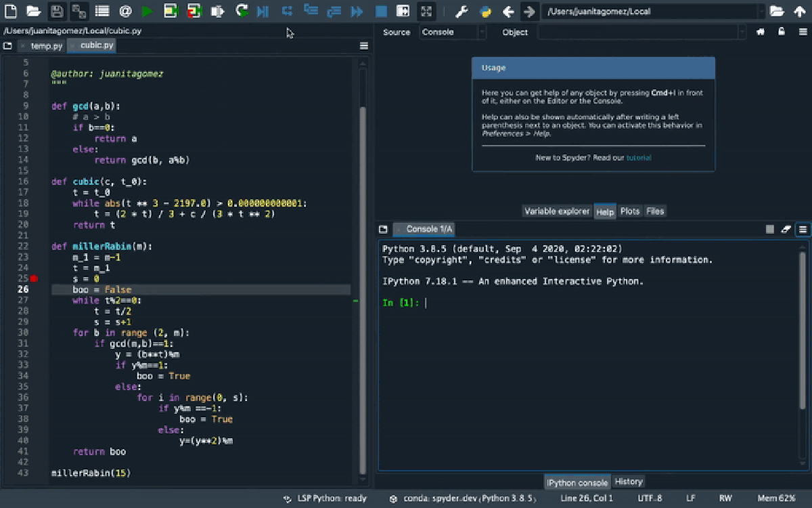Expand the working directory path dropdown
812x508 pixels.
pos(762,11)
